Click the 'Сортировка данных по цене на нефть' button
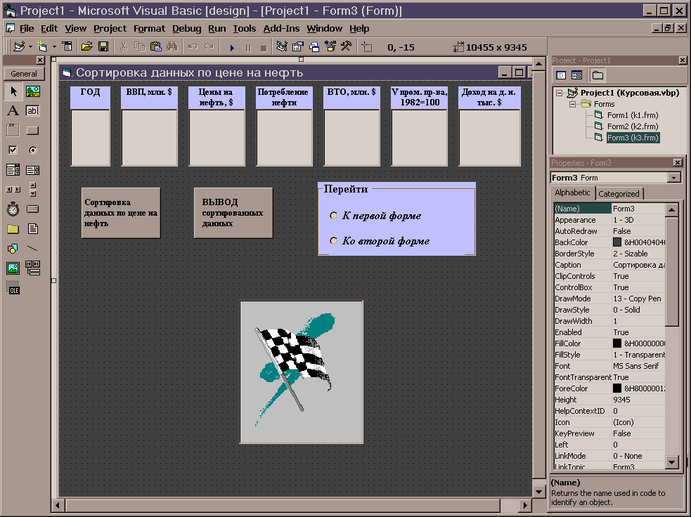This screenshot has height=517, width=691. 121,213
